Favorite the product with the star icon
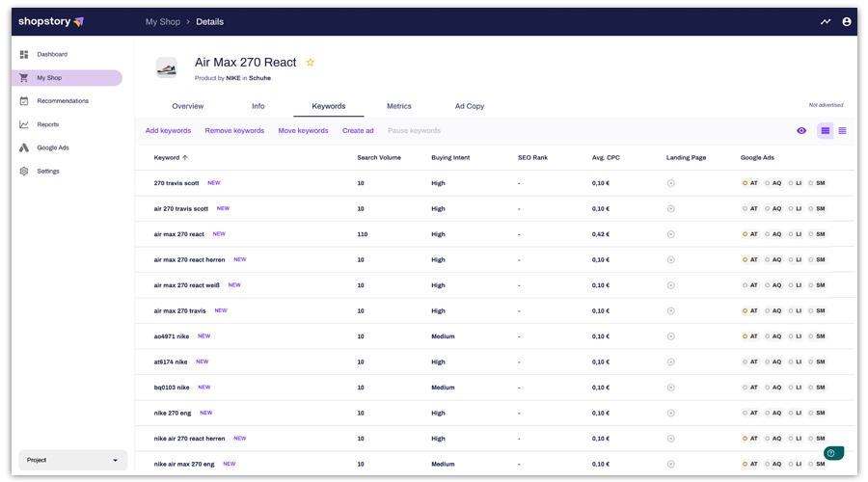This screenshot has height=482, width=868. click(310, 62)
